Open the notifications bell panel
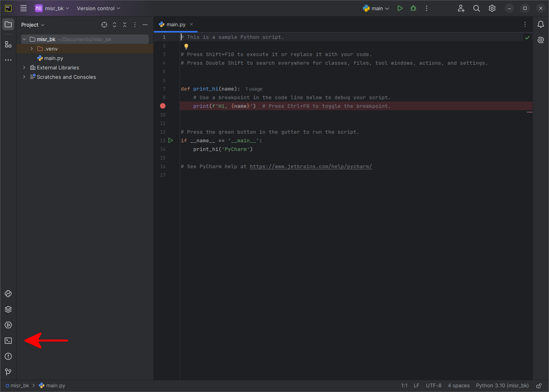This screenshot has width=549, height=392. [541, 24]
